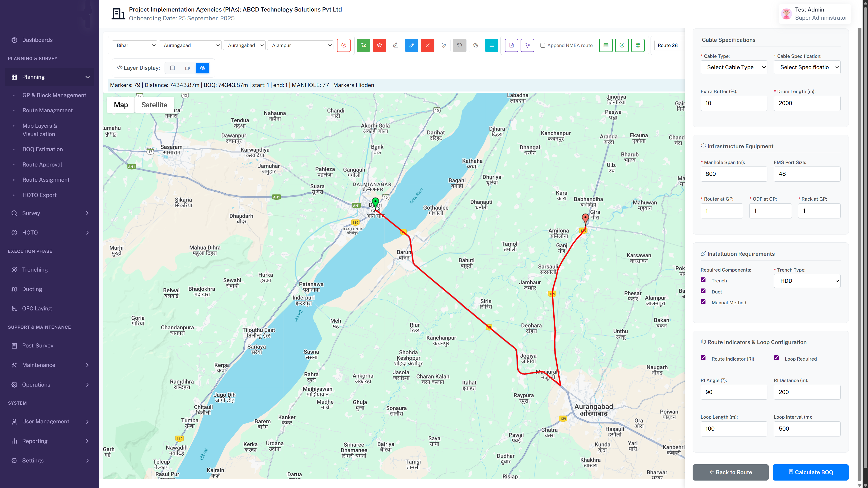Click the Back to Route button
Screen dimensions: 868x488
point(730,472)
